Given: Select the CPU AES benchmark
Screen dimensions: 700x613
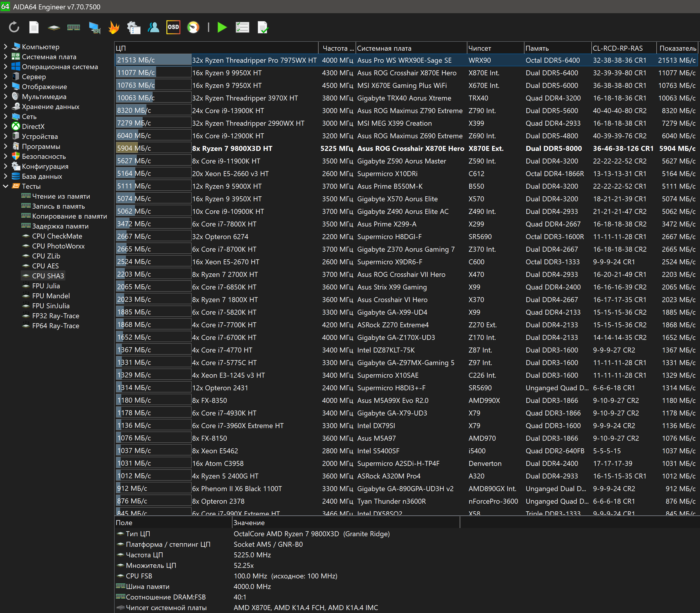Looking at the screenshot, I should click(45, 266).
